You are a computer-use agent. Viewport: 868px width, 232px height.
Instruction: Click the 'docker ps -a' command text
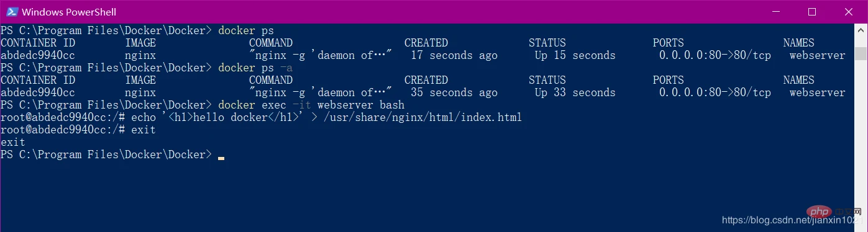tap(255, 68)
